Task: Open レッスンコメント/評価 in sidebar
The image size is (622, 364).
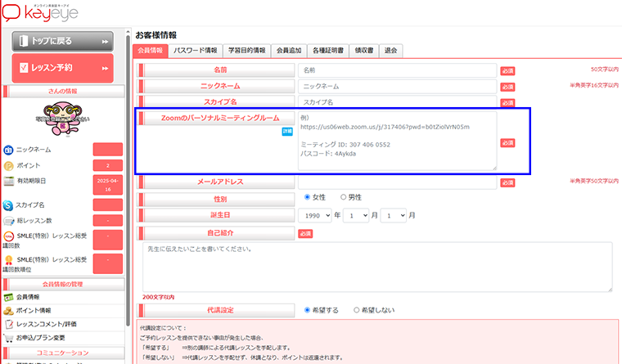Action: click(x=47, y=324)
